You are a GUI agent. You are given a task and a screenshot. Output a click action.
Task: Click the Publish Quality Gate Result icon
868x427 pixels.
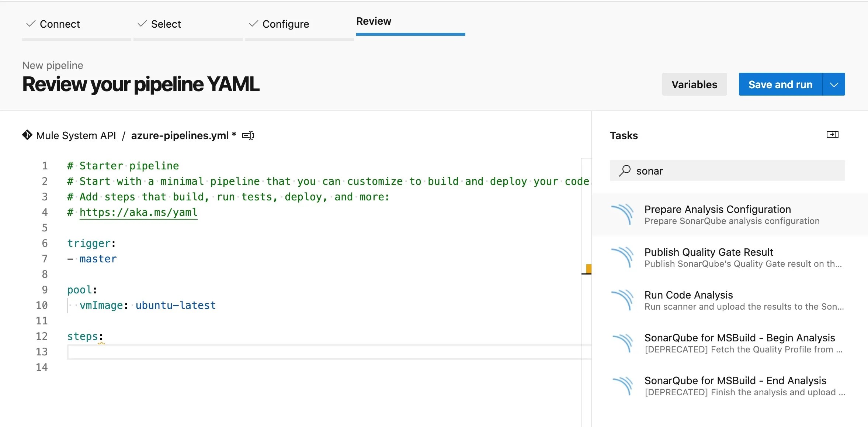[x=622, y=257]
